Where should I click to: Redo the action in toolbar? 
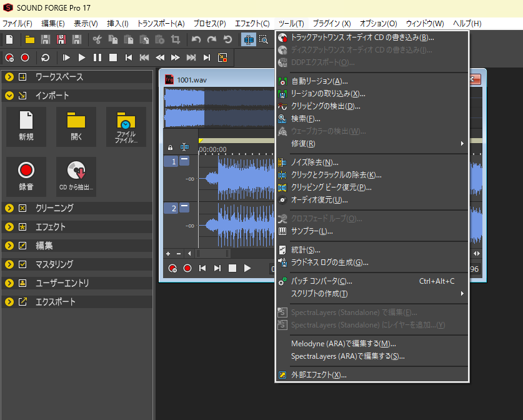pyautogui.click(x=212, y=40)
